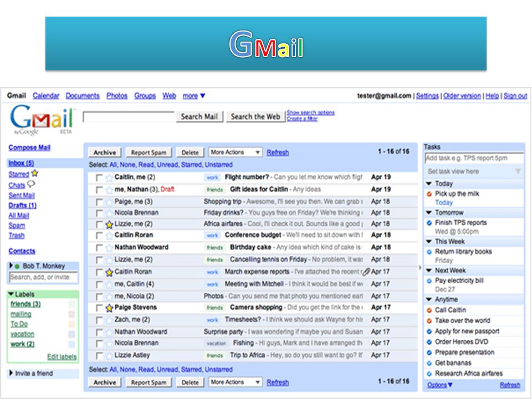Star the me, Nathan Draft email
The width and height of the screenshot is (532, 399).
coord(109,190)
